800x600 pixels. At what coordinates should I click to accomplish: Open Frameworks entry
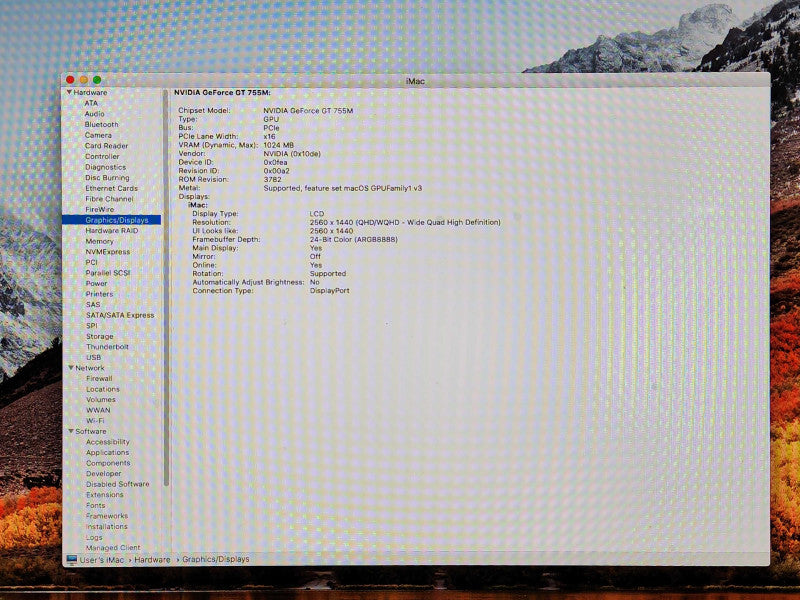[x=107, y=516]
